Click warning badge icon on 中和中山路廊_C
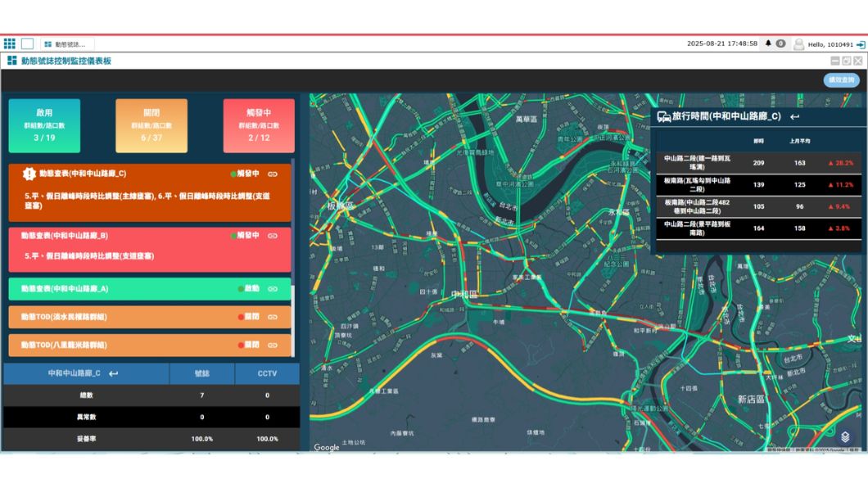The width and height of the screenshot is (868, 488). tap(29, 174)
